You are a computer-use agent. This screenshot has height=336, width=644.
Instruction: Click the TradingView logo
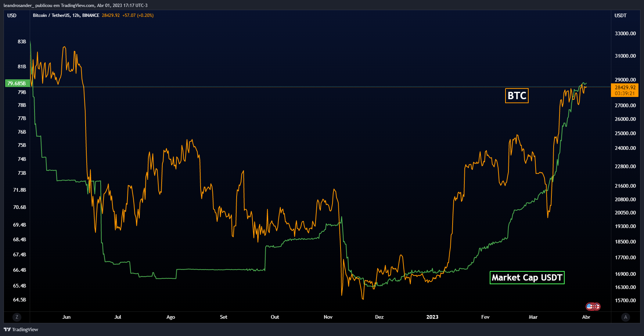[x=21, y=329]
